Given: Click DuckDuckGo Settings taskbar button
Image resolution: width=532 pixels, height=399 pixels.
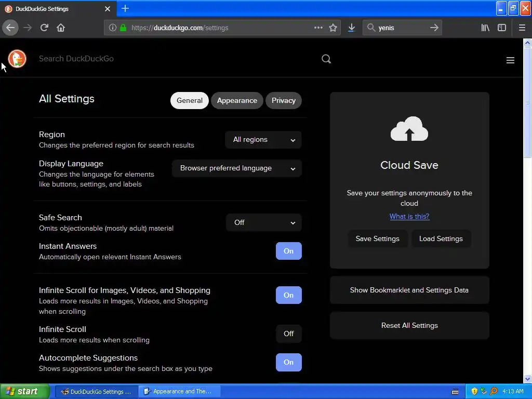Looking at the screenshot, I should click(96, 391).
